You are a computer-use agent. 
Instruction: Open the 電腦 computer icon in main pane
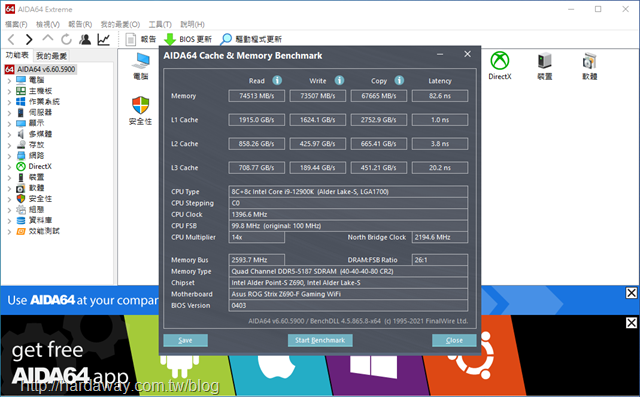pos(141,66)
